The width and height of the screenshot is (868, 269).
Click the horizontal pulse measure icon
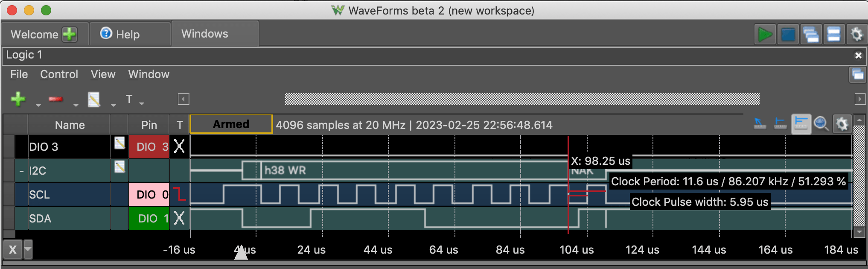[780, 124]
